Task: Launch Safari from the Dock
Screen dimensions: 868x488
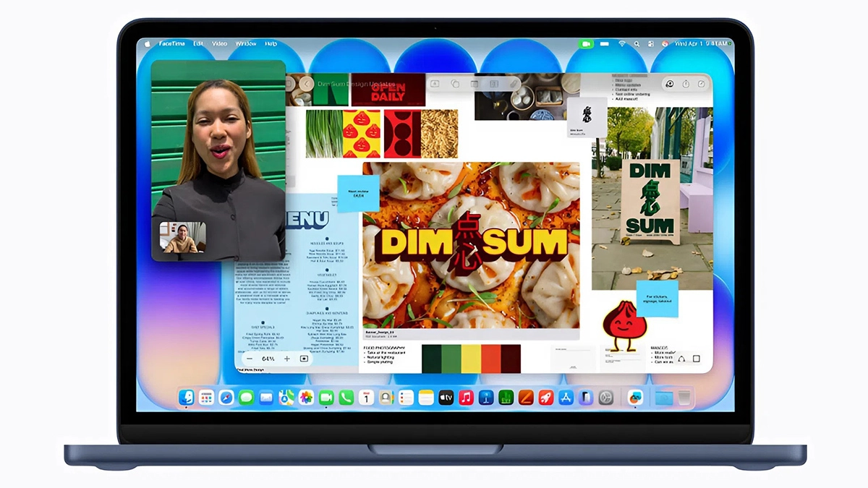Action: pyautogui.click(x=226, y=397)
